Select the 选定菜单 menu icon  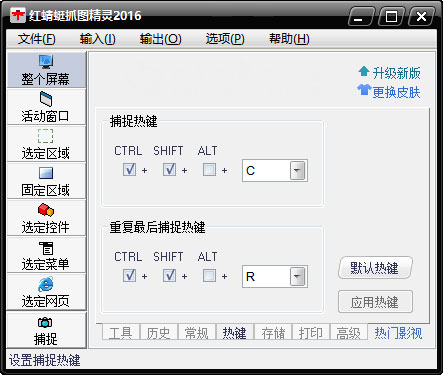point(46,248)
